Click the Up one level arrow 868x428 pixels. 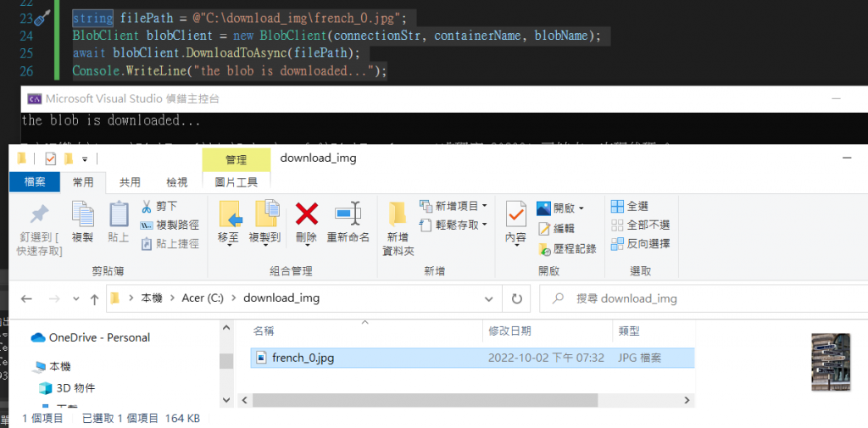95,299
